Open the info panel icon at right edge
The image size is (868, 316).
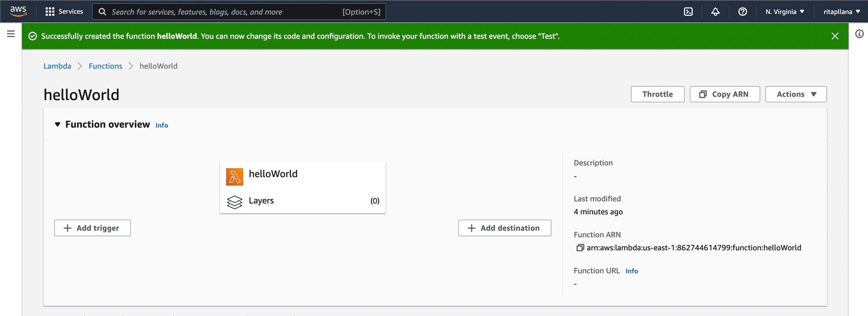pos(859,34)
